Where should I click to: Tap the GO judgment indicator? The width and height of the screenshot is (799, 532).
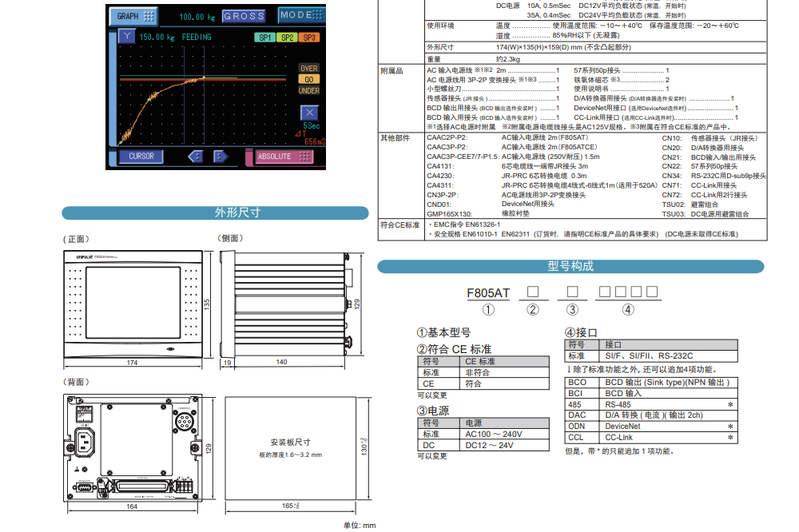308,80
